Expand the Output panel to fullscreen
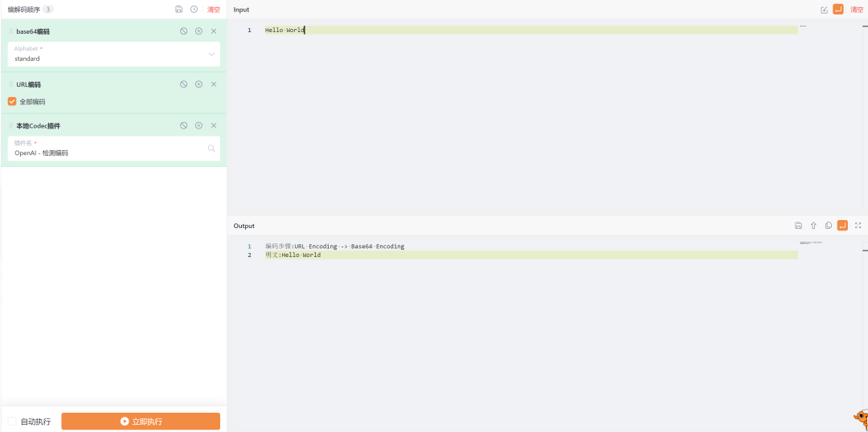Image resolution: width=868 pixels, height=432 pixels. click(x=858, y=225)
